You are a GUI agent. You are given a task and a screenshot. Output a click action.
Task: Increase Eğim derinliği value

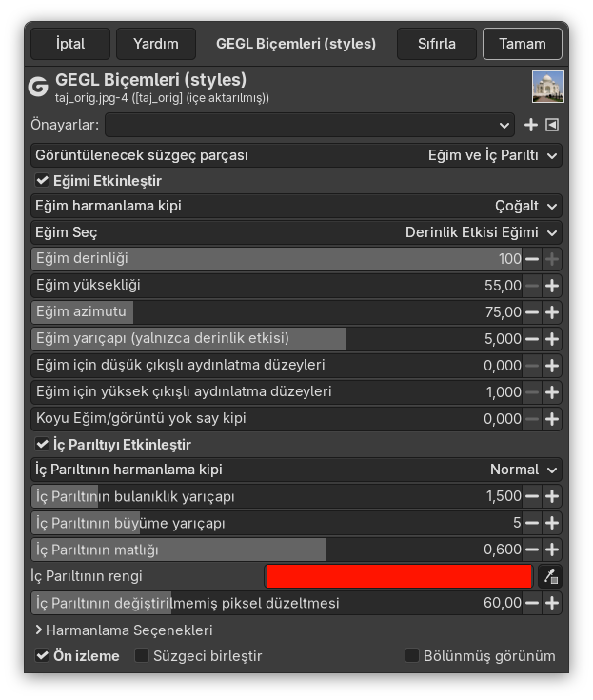click(x=552, y=259)
